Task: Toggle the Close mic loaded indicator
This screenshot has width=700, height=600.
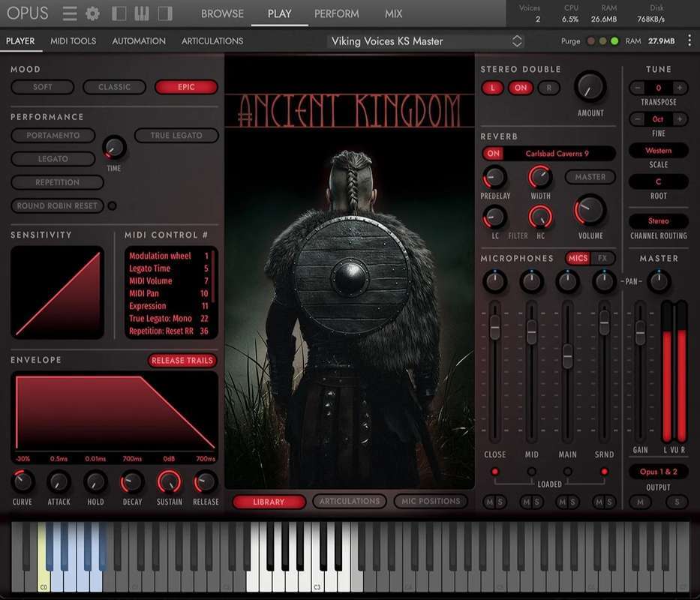Action: (x=494, y=471)
